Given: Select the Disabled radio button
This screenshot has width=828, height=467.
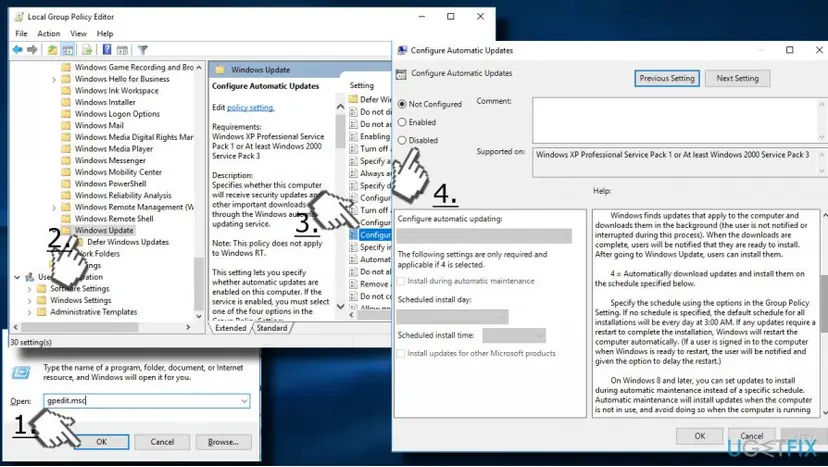Looking at the screenshot, I should point(402,140).
